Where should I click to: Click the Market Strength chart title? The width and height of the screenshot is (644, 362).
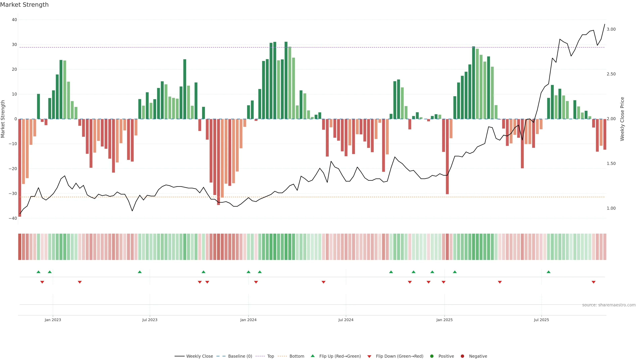[24, 5]
